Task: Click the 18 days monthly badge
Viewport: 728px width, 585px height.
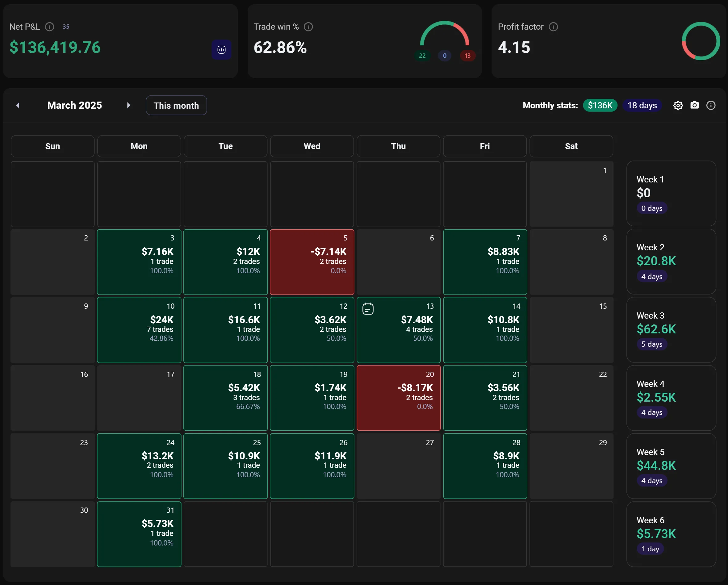Action: coord(642,105)
